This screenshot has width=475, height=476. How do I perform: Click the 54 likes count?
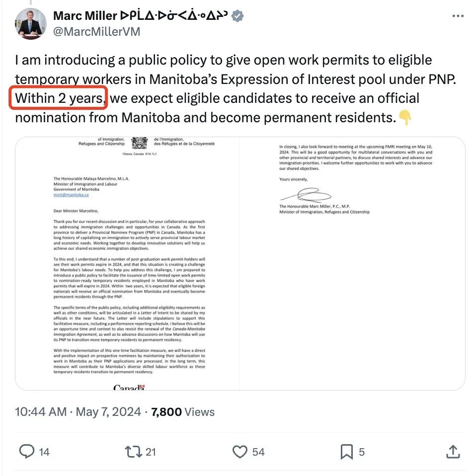[258, 452]
